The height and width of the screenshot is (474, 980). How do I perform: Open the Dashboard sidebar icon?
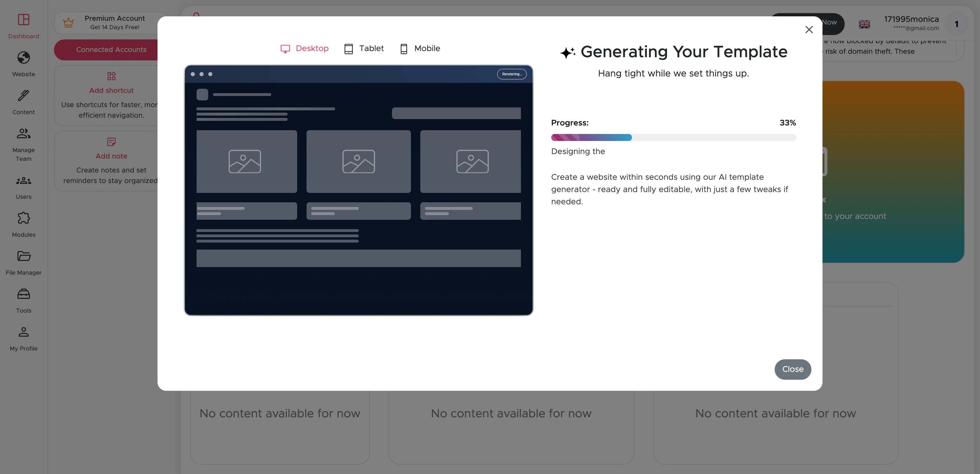pyautogui.click(x=24, y=20)
